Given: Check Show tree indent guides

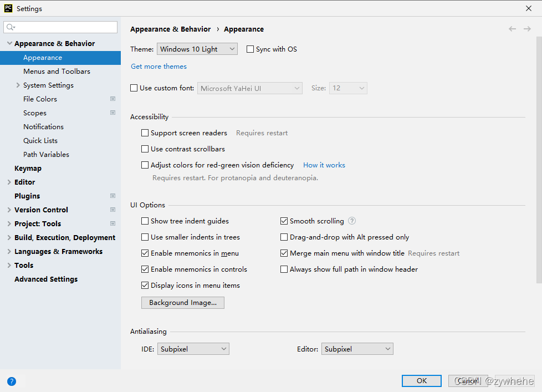Looking at the screenshot, I should coord(145,221).
